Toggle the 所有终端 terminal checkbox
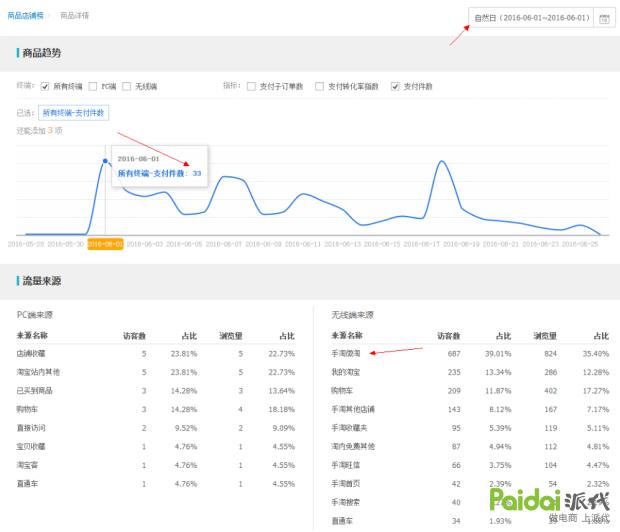620x532 pixels. click(x=45, y=86)
